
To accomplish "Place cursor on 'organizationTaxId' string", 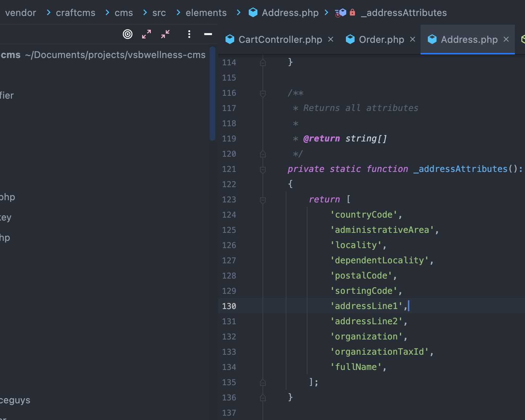I will tap(379, 352).
